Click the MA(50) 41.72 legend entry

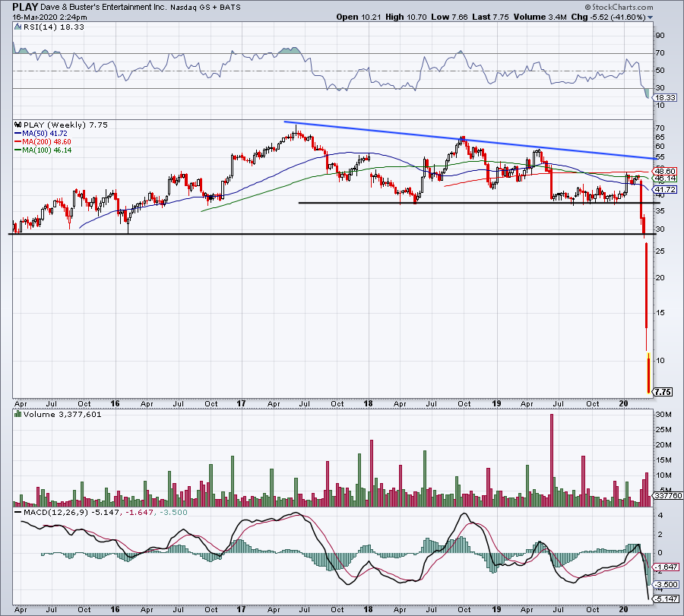[x=41, y=134]
